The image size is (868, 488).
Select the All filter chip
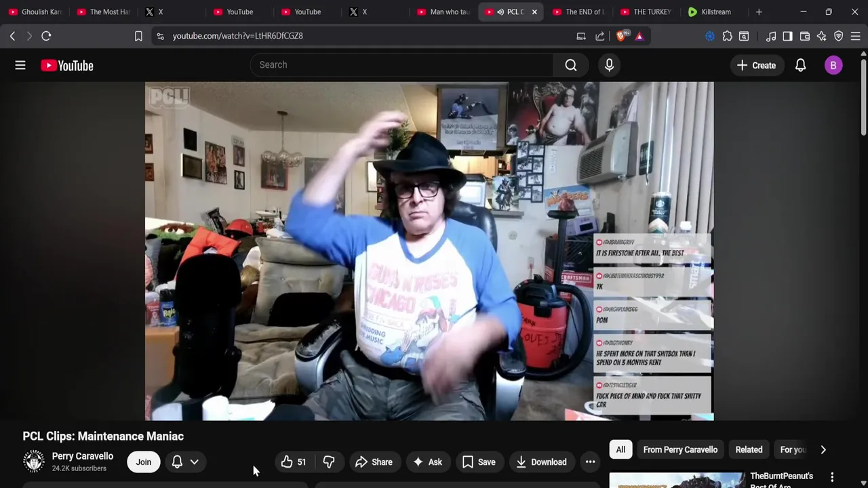click(620, 449)
